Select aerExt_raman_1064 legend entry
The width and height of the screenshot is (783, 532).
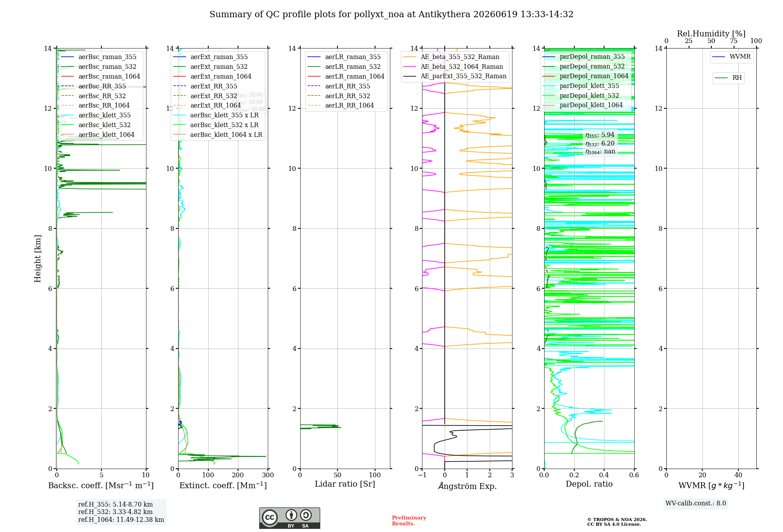212,77
